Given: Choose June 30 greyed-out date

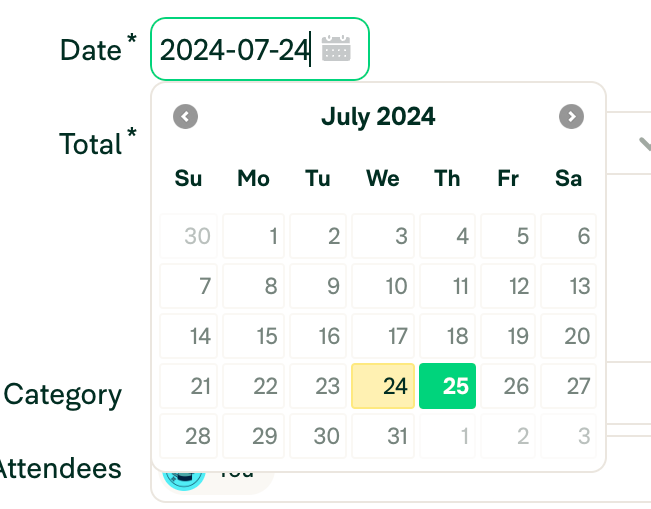Looking at the screenshot, I should pos(189,237).
